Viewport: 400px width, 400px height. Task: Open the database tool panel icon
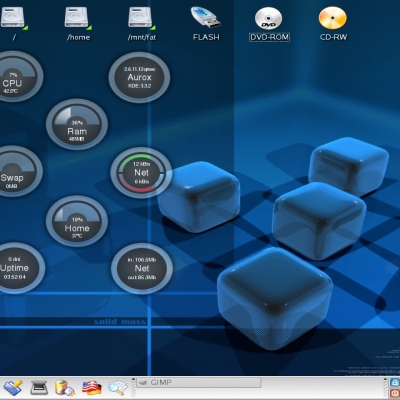coord(65,388)
